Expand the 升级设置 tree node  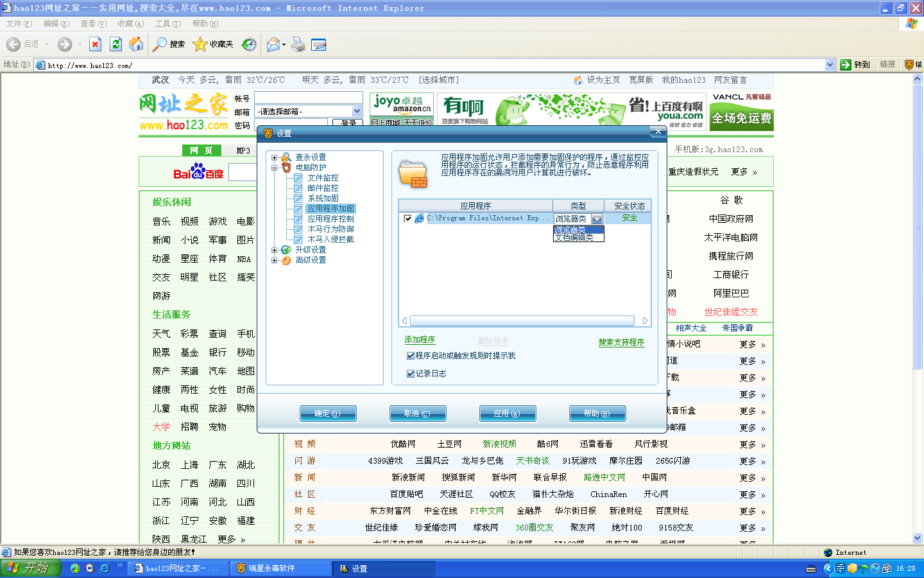tap(275, 250)
